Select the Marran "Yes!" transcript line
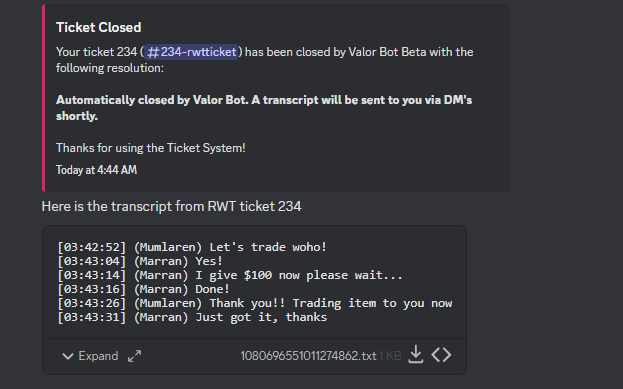The image size is (623, 389). [x=140, y=261]
